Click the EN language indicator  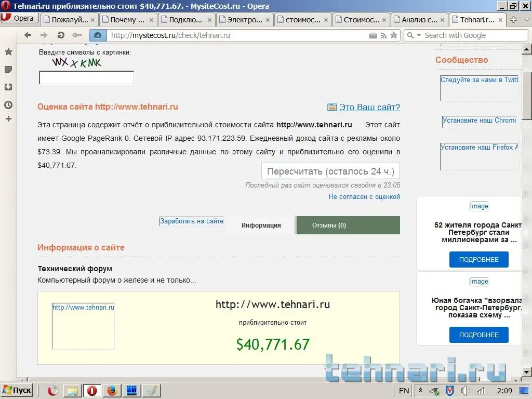(404, 391)
